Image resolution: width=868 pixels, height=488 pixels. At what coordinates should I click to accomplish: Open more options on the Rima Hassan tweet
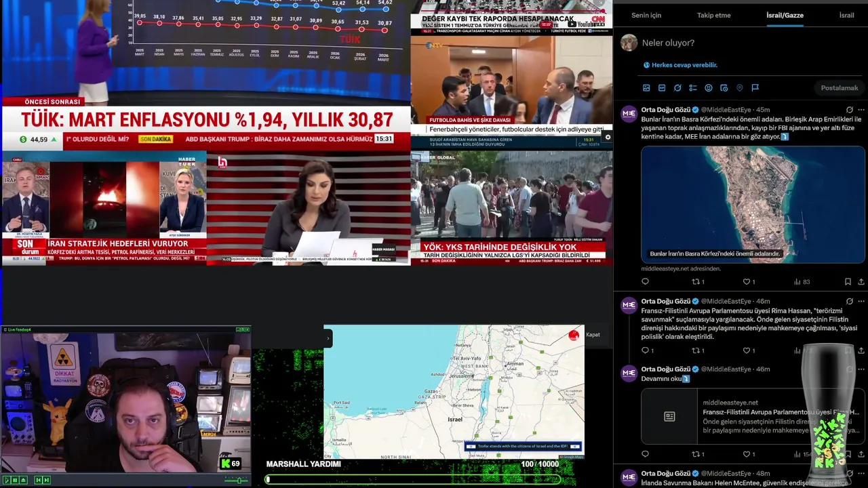click(861, 302)
